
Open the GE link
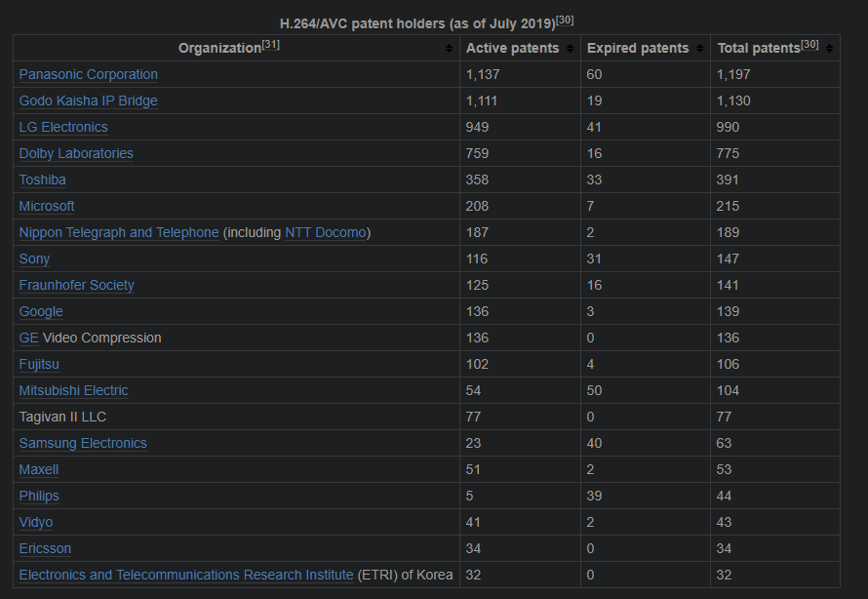pyautogui.click(x=29, y=338)
